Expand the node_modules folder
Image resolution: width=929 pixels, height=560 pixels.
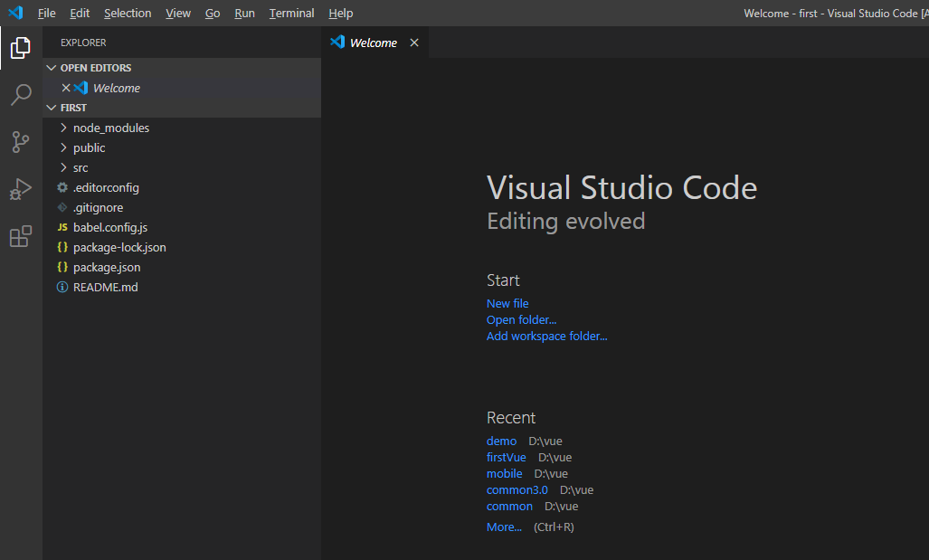110,128
